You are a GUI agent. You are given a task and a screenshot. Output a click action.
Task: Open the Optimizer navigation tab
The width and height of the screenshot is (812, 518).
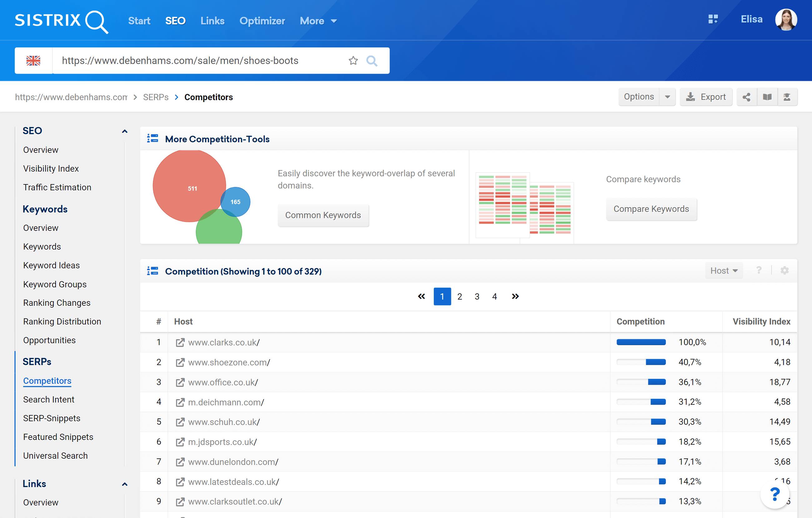click(x=262, y=21)
